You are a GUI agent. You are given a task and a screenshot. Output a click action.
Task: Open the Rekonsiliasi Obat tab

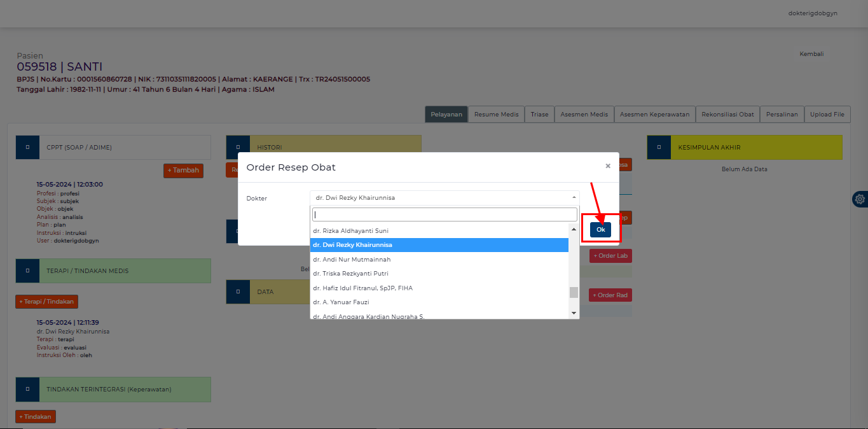coord(727,115)
